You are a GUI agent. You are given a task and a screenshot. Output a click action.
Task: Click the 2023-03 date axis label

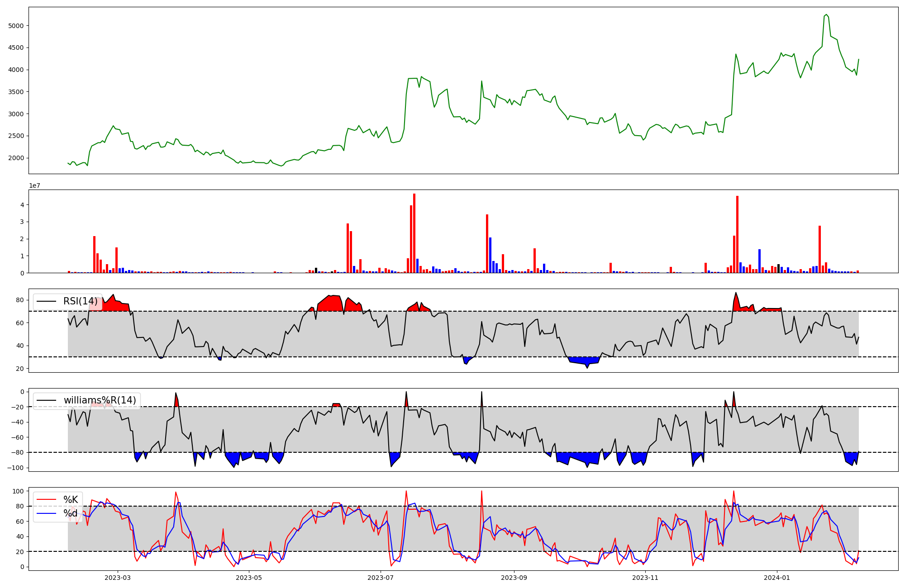118,578
